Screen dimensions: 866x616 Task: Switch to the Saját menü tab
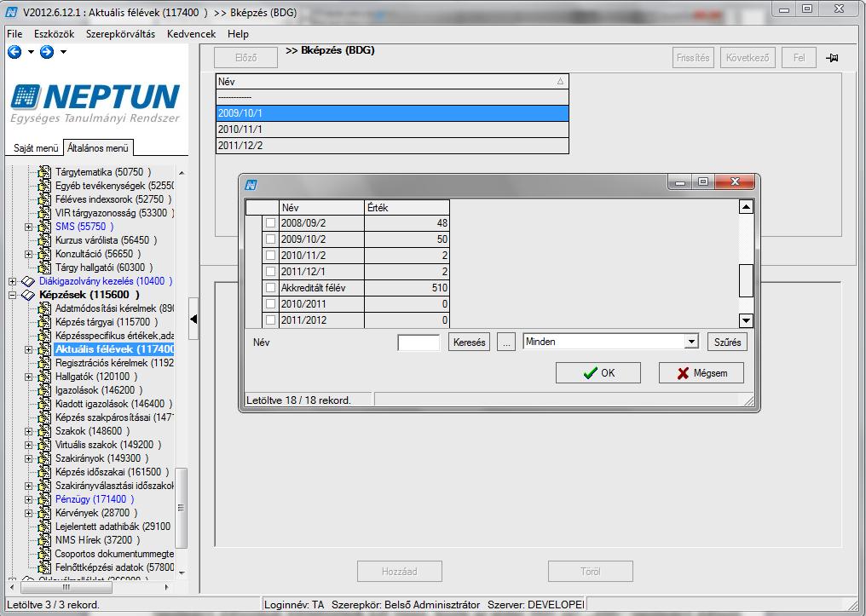click(36, 148)
